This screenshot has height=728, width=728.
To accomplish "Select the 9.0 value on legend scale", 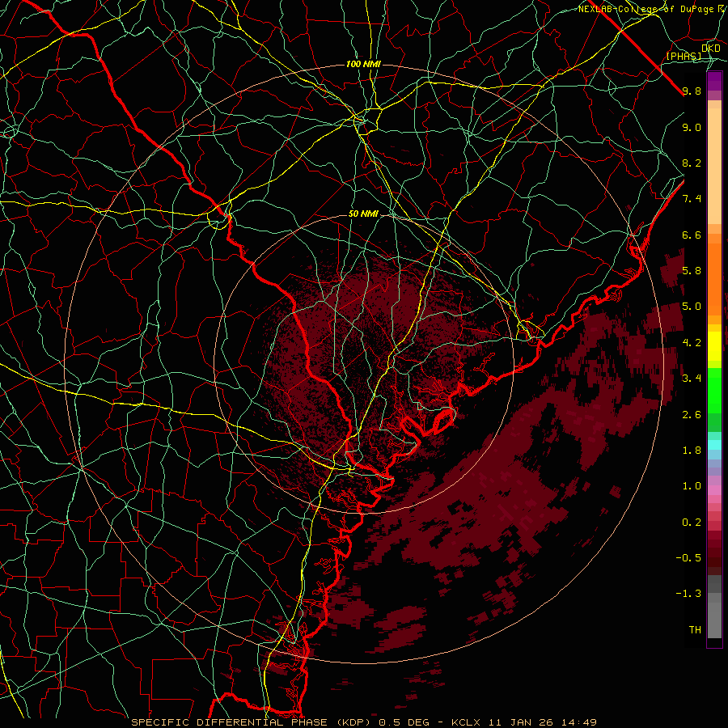I will tap(692, 127).
